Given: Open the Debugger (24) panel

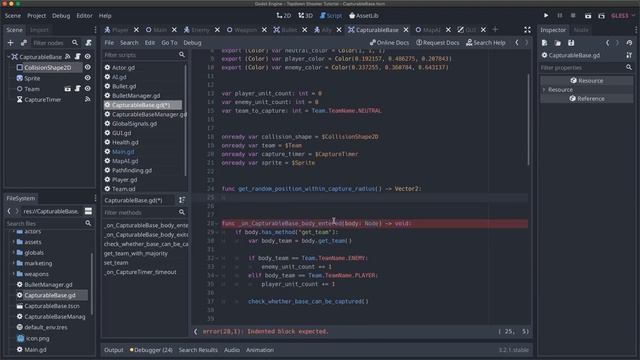Looking at the screenshot, I should coord(151,350).
